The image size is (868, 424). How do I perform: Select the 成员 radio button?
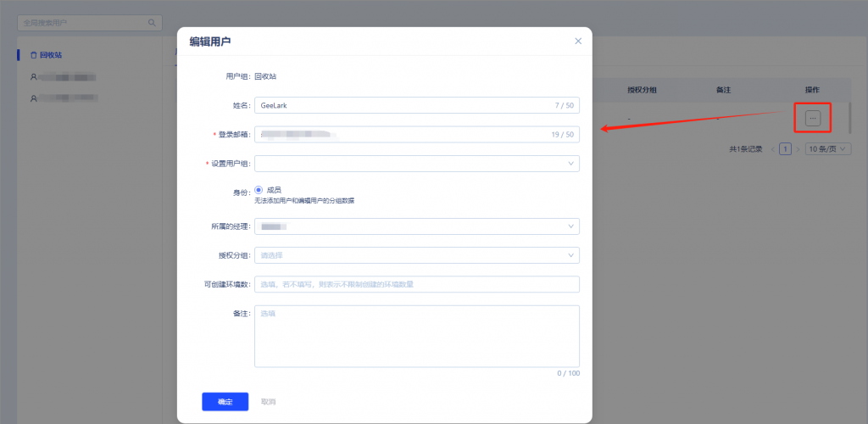click(259, 190)
